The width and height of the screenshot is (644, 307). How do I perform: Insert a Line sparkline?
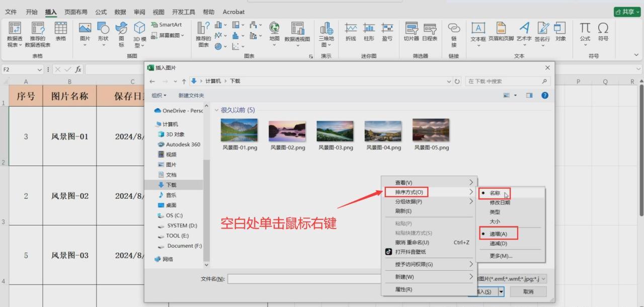click(351, 32)
